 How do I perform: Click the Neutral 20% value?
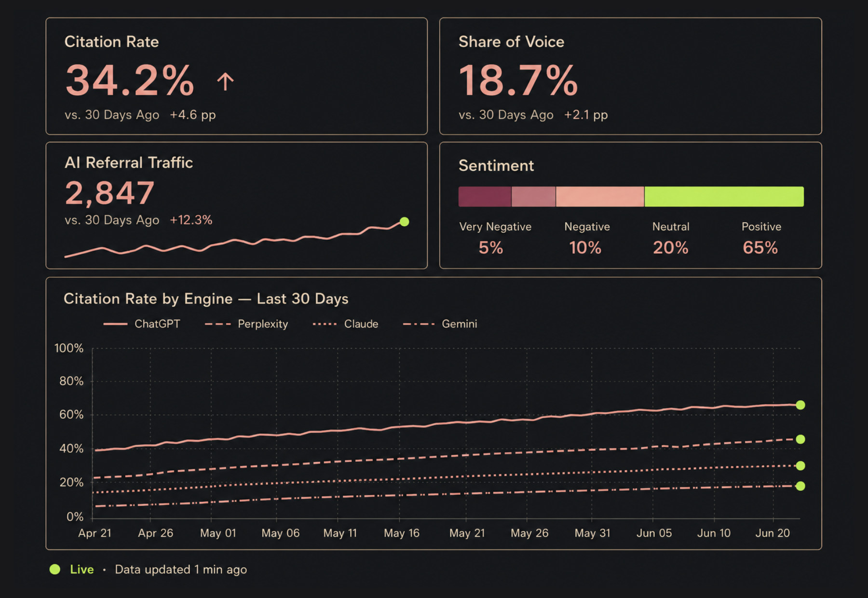pos(671,248)
